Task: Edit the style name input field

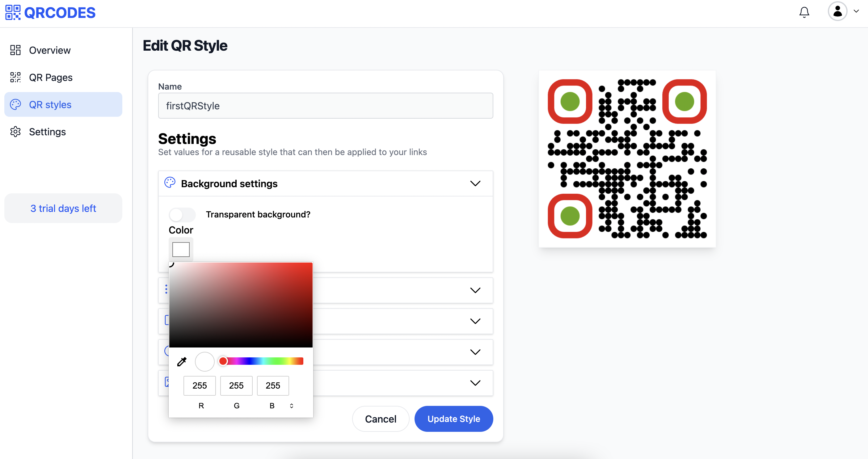Action: point(325,105)
